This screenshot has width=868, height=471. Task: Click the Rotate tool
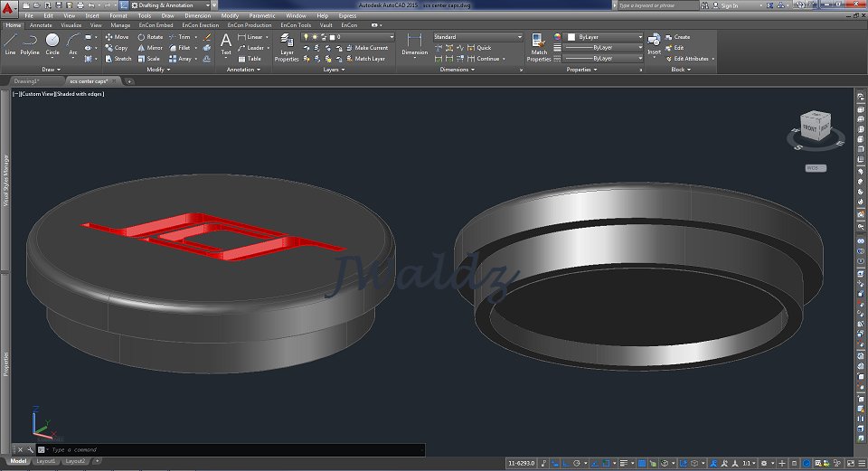click(x=150, y=37)
